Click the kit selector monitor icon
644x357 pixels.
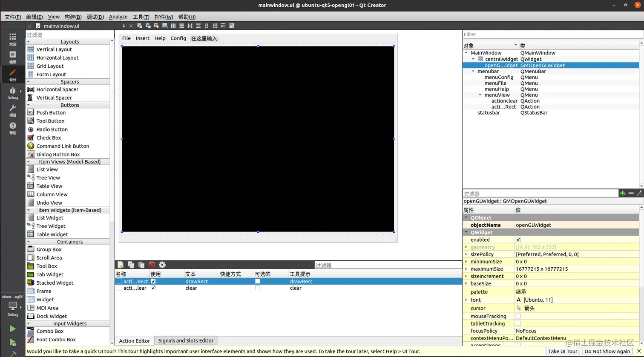click(x=13, y=306)
